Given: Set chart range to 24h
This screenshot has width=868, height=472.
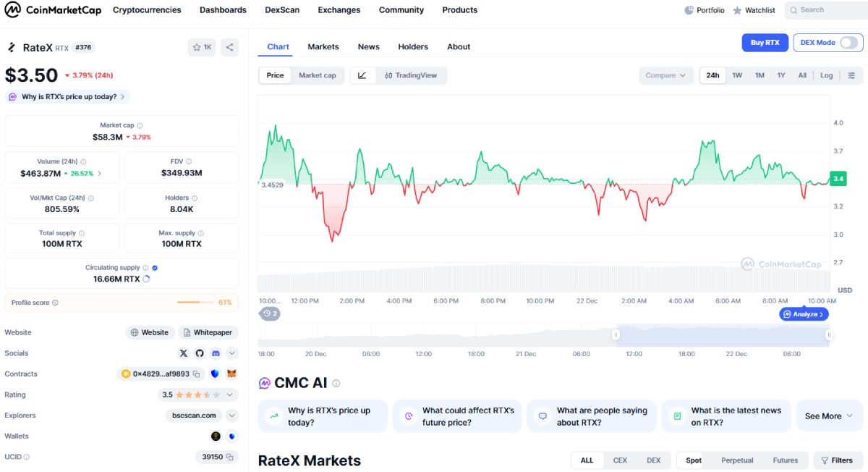Looking at the screenshot, I should 712,75.
